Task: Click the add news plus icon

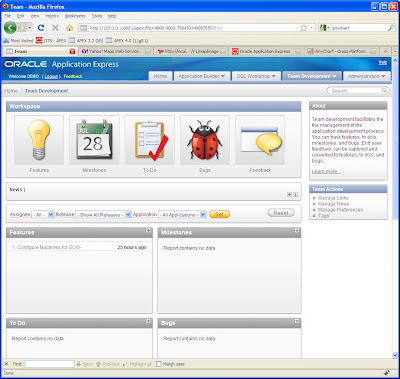Action: point(289,195)
